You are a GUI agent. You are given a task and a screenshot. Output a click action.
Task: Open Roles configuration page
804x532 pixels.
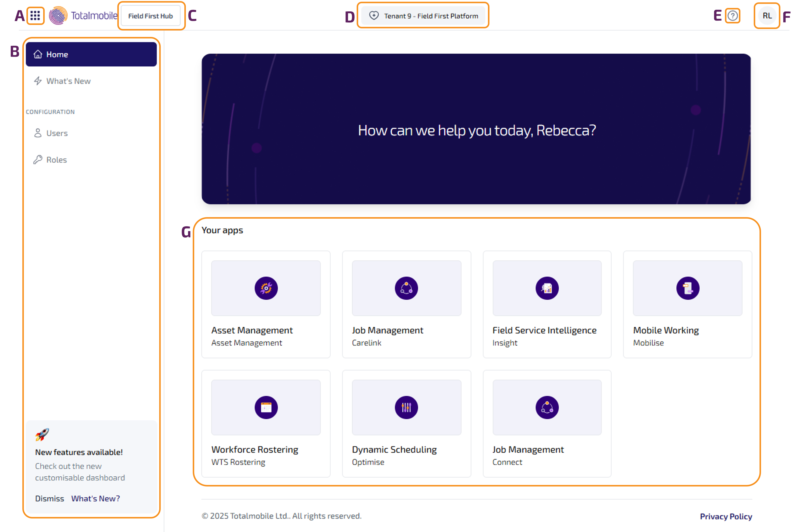(x=56, y=160)
